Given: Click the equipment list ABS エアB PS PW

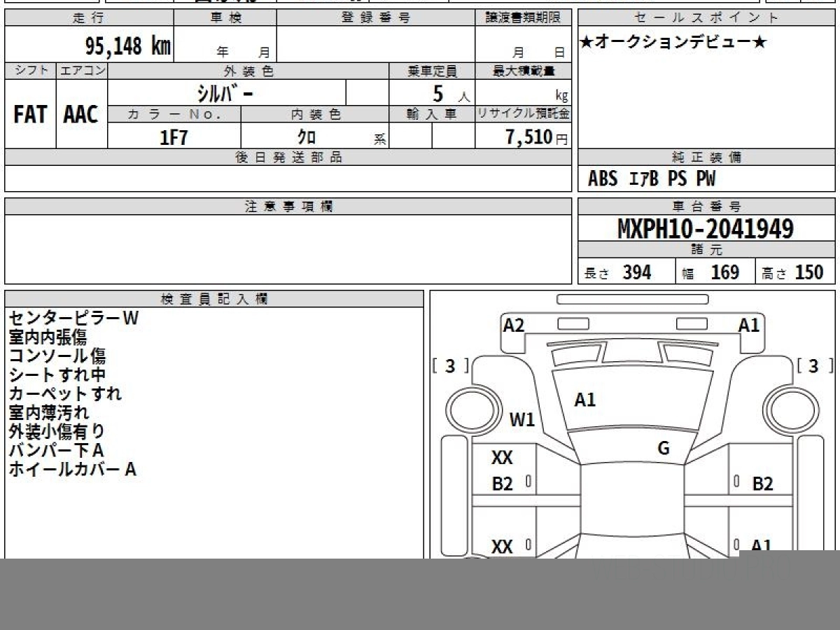Looking at the screenshot, I should point(652,178).
